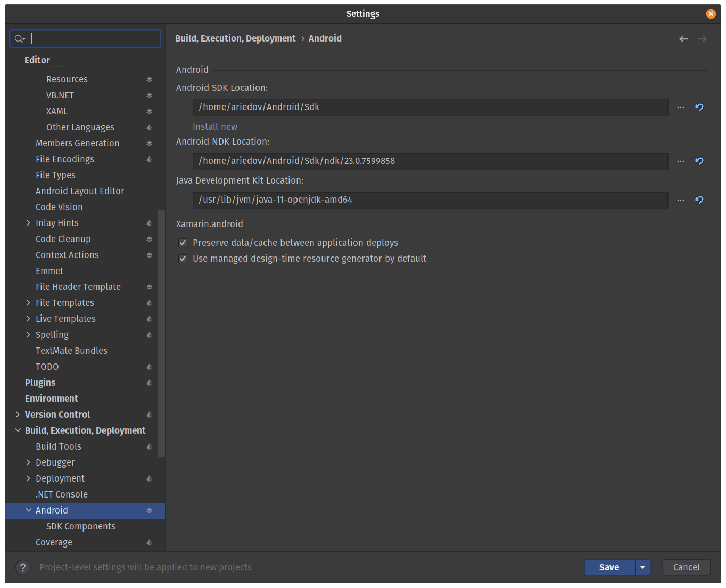Navigate forward in settings history
The width and height of the screenshot is (726, 588).
point(702,39)
